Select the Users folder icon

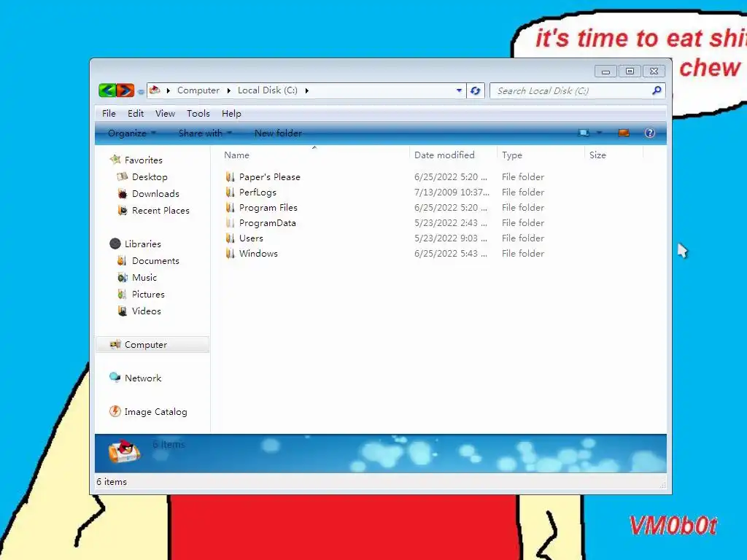[x=231, y=238]
